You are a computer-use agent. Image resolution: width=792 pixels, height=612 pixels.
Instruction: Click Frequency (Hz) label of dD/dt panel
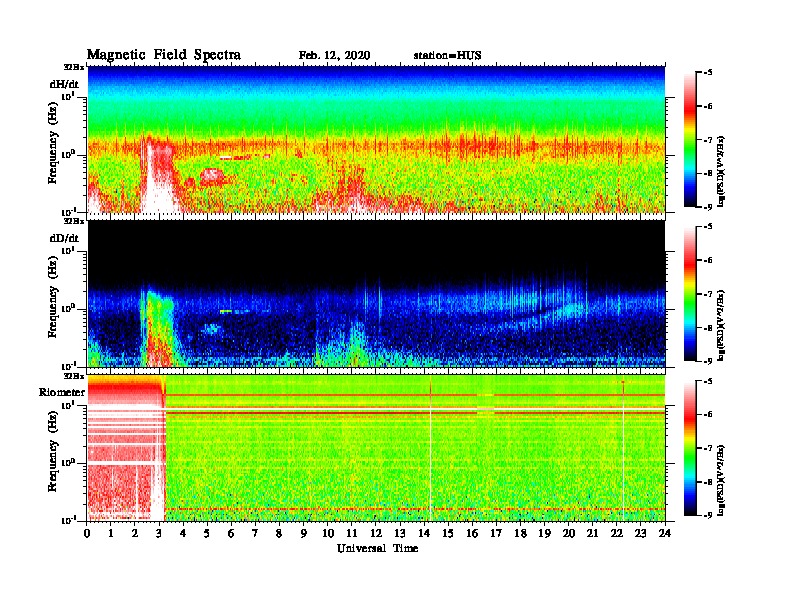coord(53,297)
